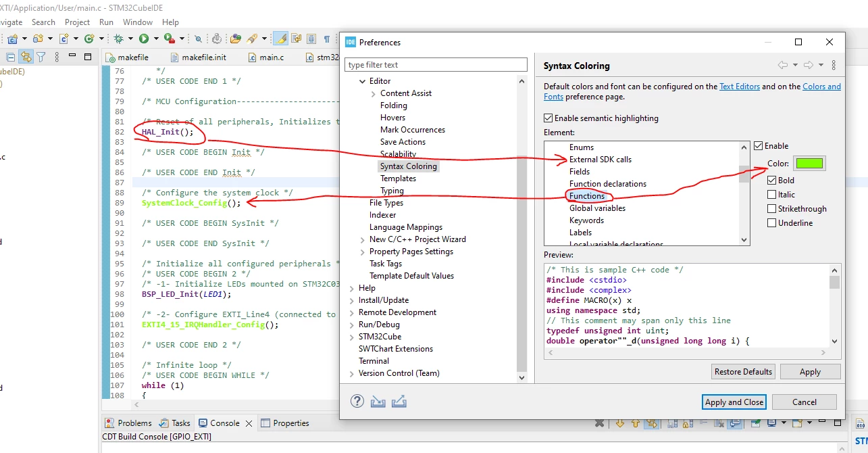
Task: Collapse the Editor tree node
Action: 363,82
